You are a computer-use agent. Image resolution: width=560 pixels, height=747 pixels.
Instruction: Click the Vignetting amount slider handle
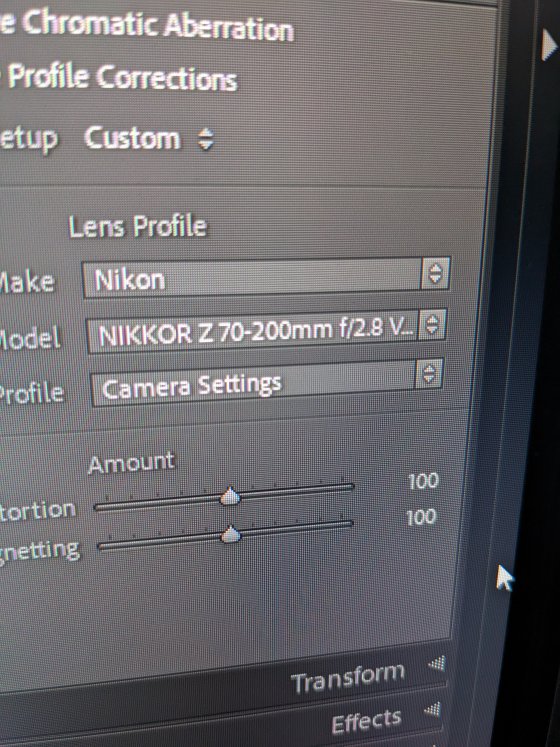coord(231,534)
